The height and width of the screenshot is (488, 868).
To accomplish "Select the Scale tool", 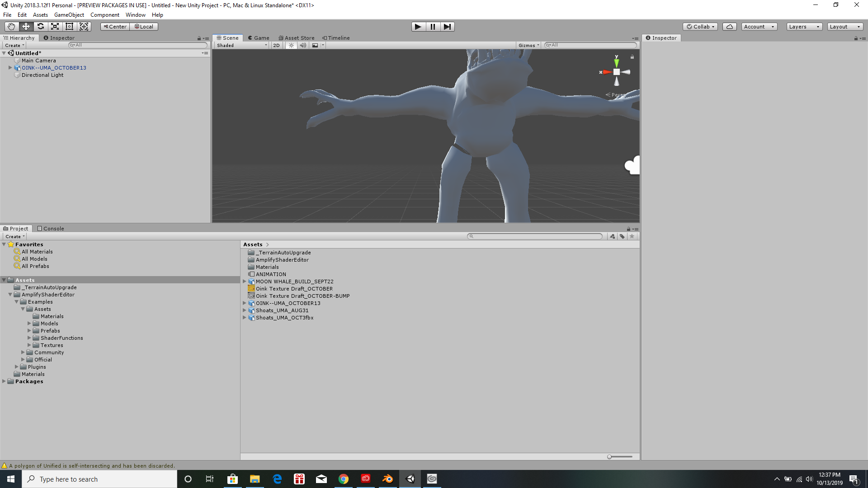I will pyautogui.click(x=55, y=27).
